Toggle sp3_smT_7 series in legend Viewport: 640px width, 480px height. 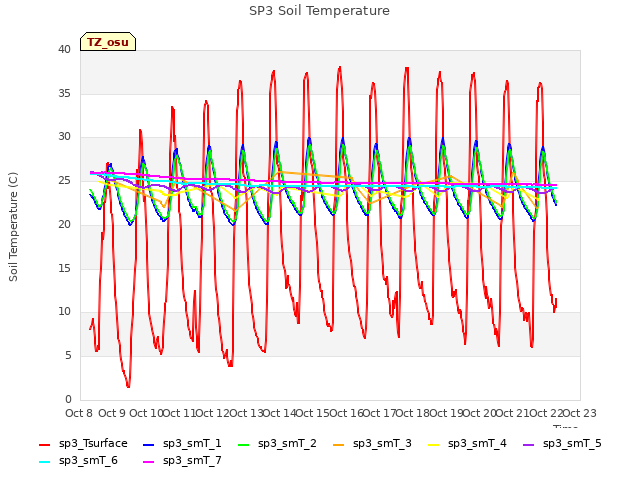(x=182, y=461)
